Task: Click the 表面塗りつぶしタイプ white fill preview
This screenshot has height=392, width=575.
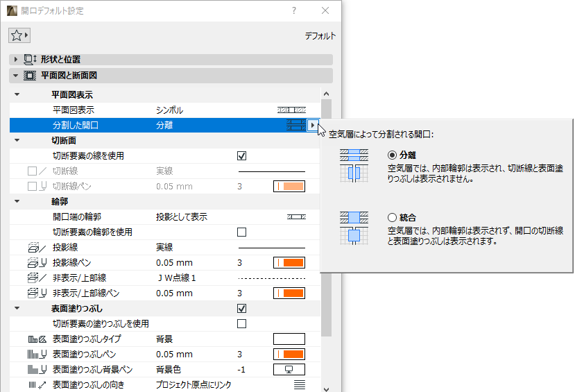Action: pos(289,339)
